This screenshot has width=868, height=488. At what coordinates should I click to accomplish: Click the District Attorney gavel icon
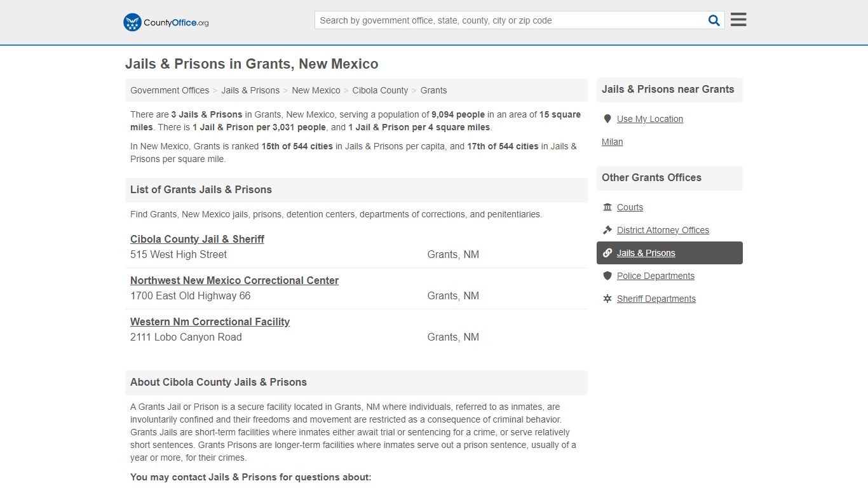click(607, 230)
